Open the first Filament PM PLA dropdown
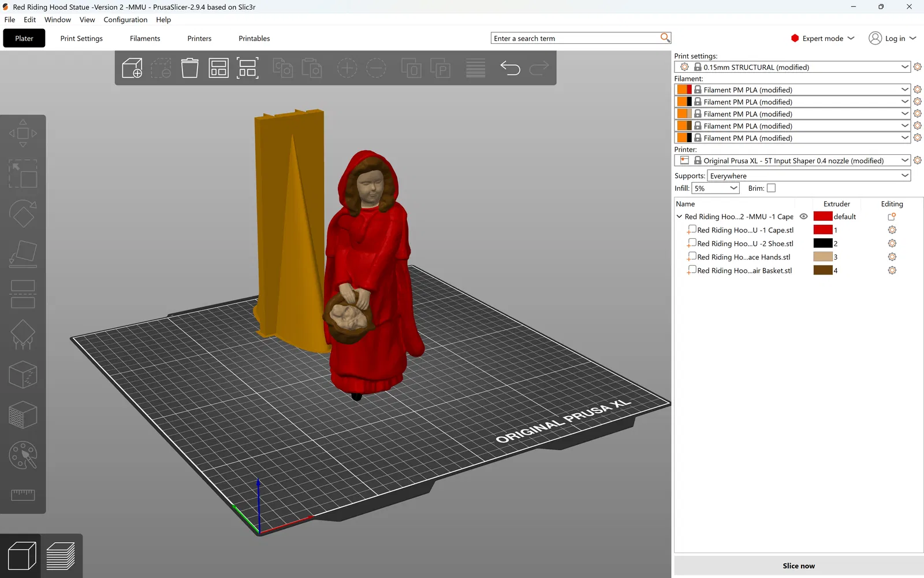The width and height of the screenshot is (924, 578). tap(792, 90)
